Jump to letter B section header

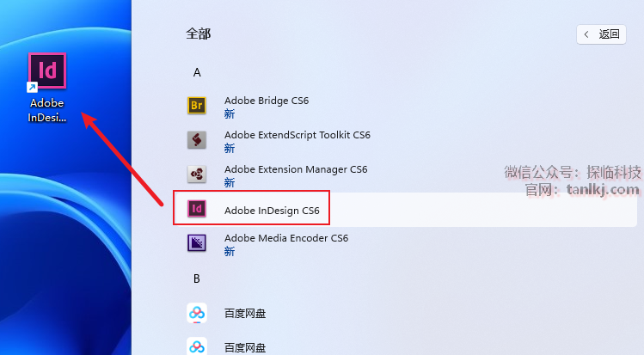[197, 278]
